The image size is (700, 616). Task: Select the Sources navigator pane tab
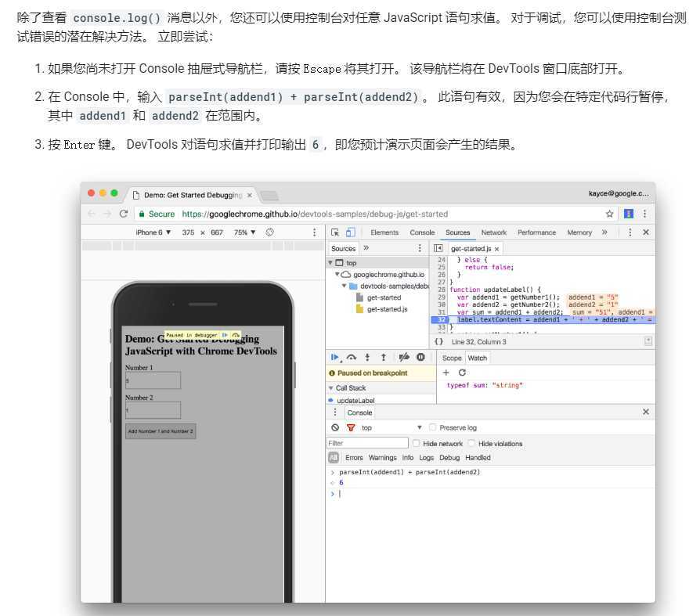[343, 249]
